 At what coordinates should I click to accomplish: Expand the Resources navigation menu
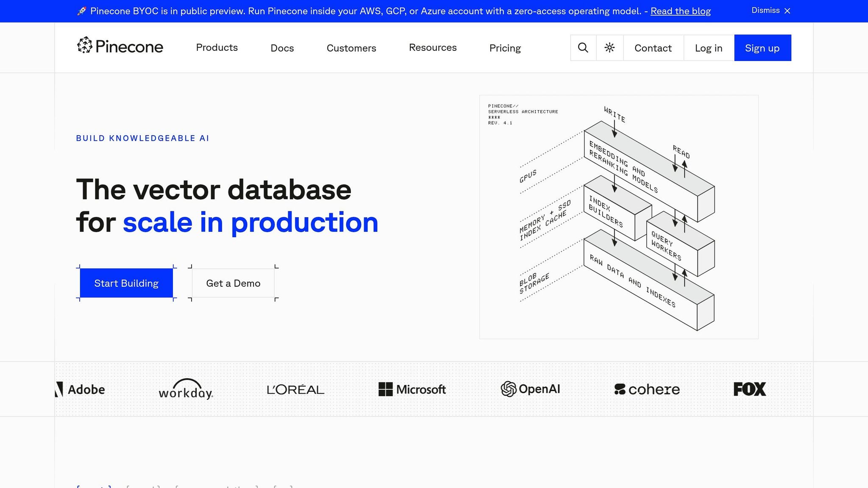click(x=432, y=48)
